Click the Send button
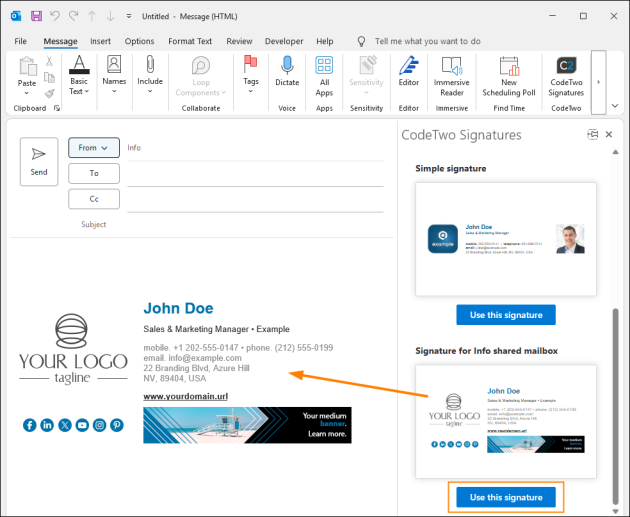The width and height of the screenshot is (630, 517). 39,161
